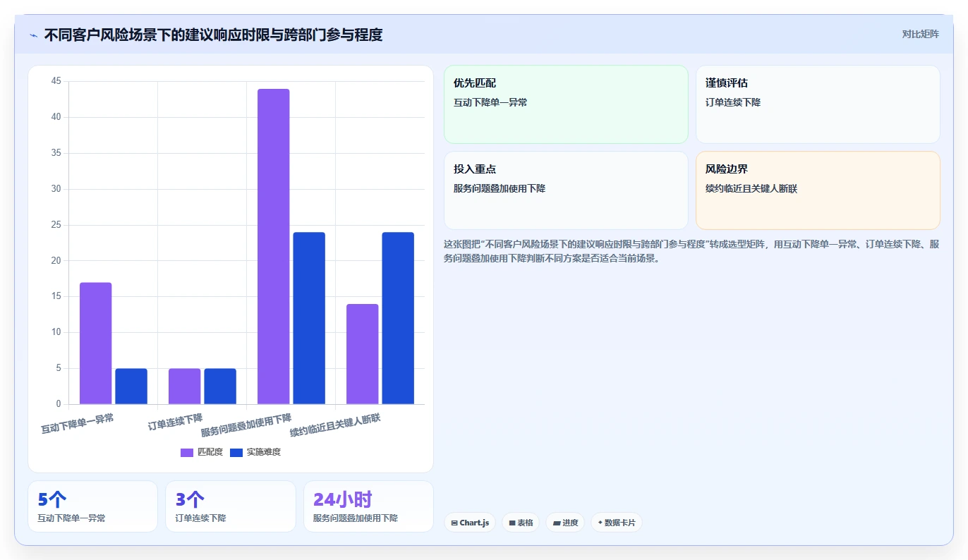Image resolution: width=968 pixels, height=560 pixels.
Task: Click the blue bar for 续约临近且关键人断联
Action: pos(398,318)
